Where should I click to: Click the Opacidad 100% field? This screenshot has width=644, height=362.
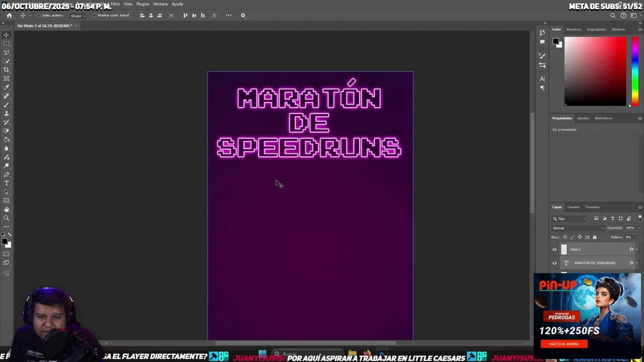[630, 228]
